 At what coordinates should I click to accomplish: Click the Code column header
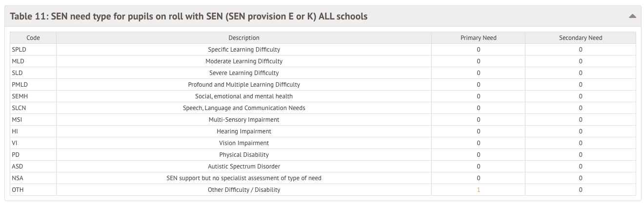tap(33, 38)
